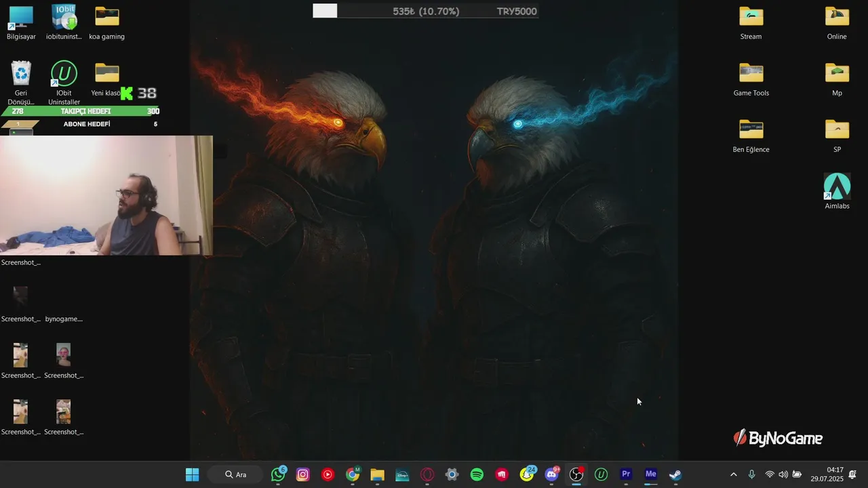Open YouTube Music from the taskbar
Image resolution: width=868 pixels, height=488 pixels.
tap(328, 474)
